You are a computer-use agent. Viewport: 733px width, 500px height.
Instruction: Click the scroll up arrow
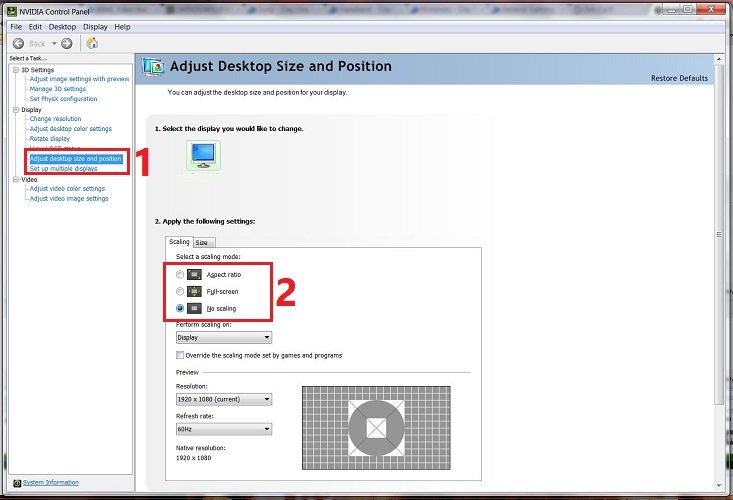pyautogui.click(x=719, y=59)
